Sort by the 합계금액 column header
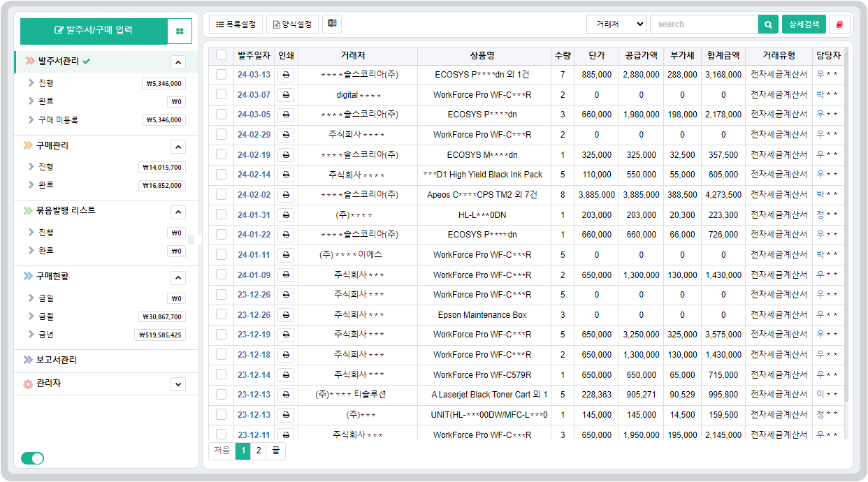 (723, 56)
